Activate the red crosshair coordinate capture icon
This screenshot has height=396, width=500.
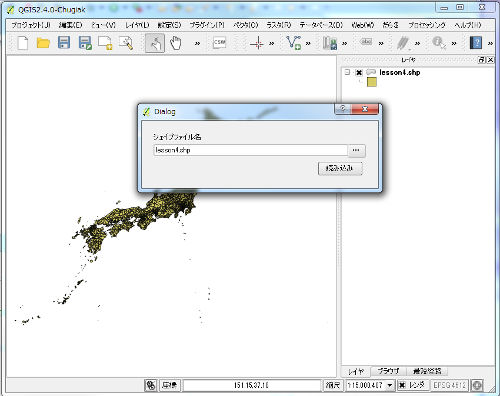click(x=257, y=43)
